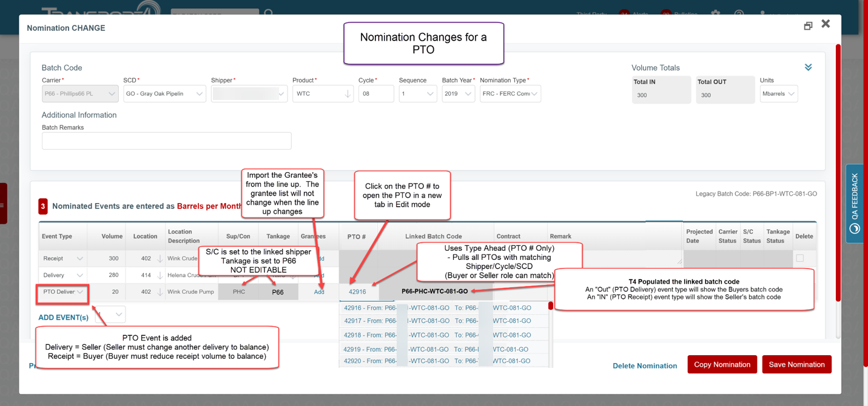The height and width of the screenshot is (406, 868).
Task: Tick the Delete checkbox for Receipt row
Action: click(800, 258)
